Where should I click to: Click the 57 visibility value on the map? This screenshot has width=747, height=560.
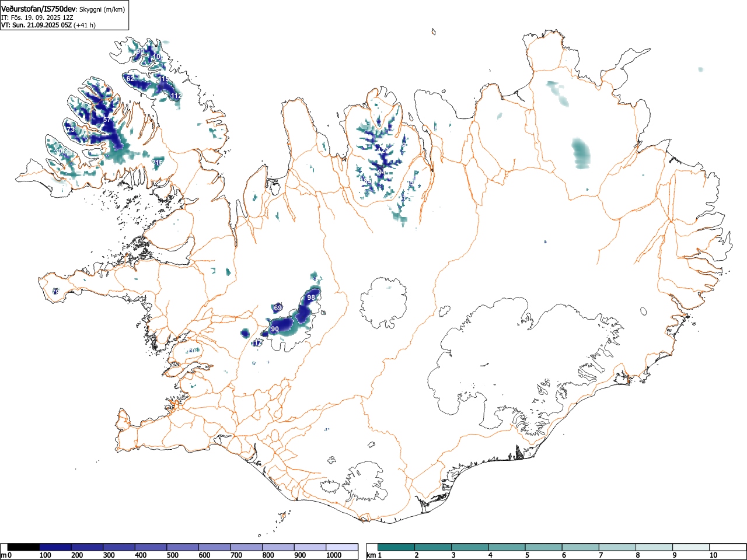point(107,120)
